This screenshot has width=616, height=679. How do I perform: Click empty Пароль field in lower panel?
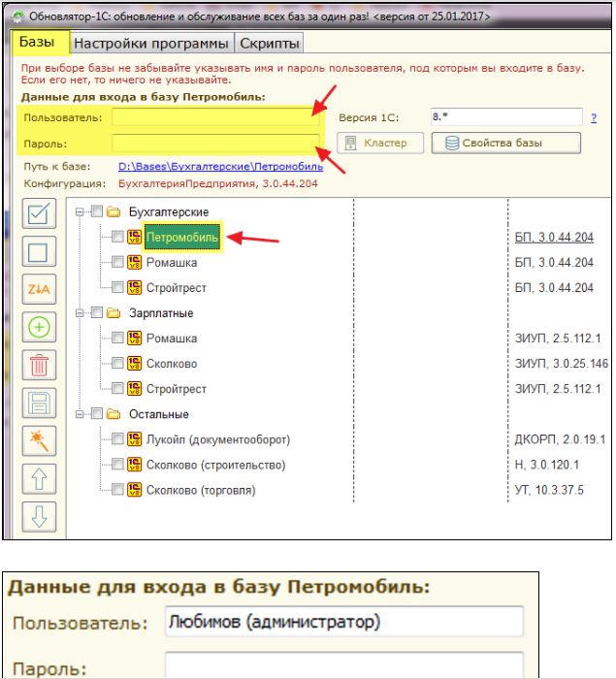344,664
